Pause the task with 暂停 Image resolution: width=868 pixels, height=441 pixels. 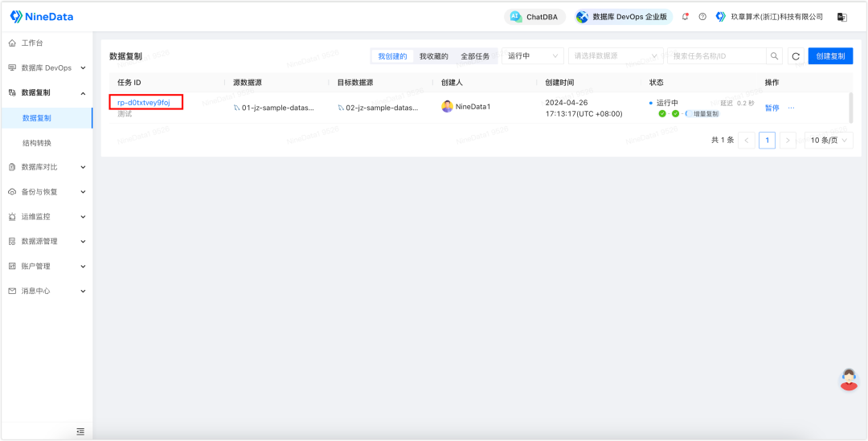(x=772, y=108)
